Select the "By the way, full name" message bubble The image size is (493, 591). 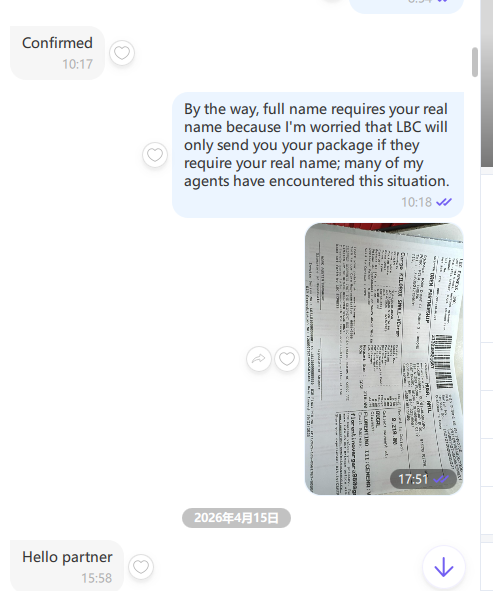[x=318, y=155]
